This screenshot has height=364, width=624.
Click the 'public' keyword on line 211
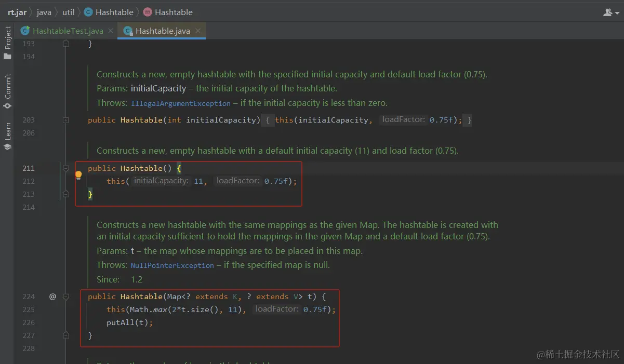[102, 168]
